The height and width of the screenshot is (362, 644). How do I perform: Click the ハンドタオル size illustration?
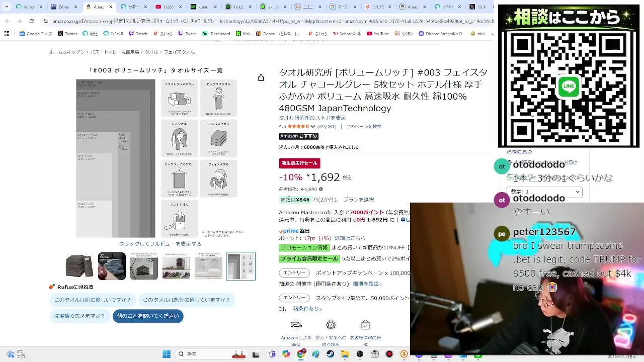point(179,219)
